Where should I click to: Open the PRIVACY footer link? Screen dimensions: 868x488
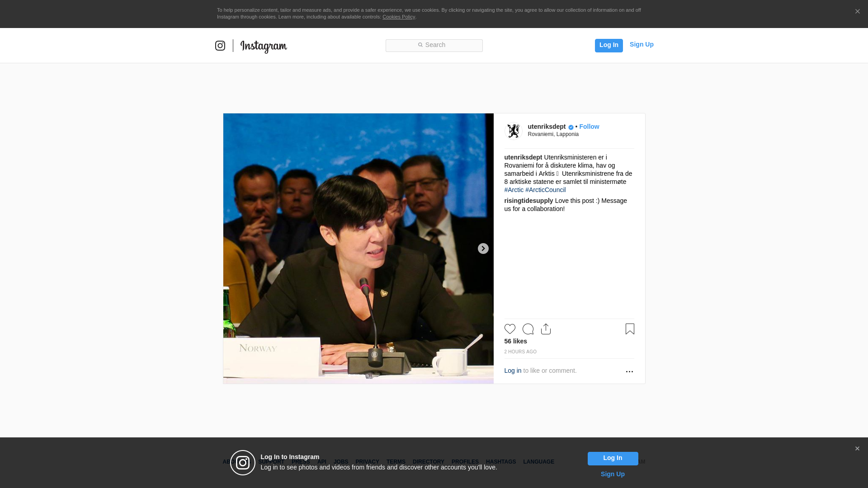point(367,462)
